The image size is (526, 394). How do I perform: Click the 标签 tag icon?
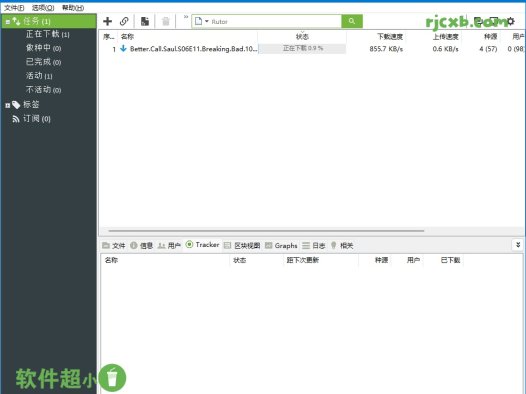tap(16, 105)
